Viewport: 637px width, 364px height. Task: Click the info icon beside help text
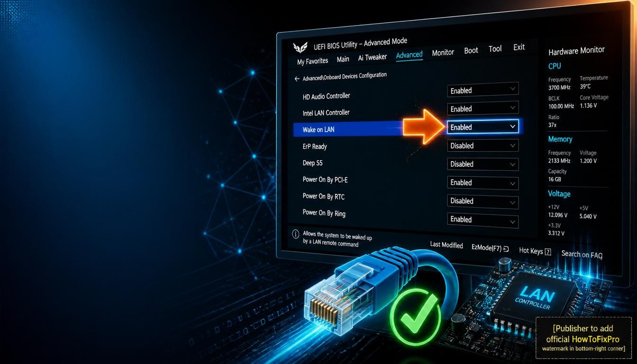tap(296, 234)
